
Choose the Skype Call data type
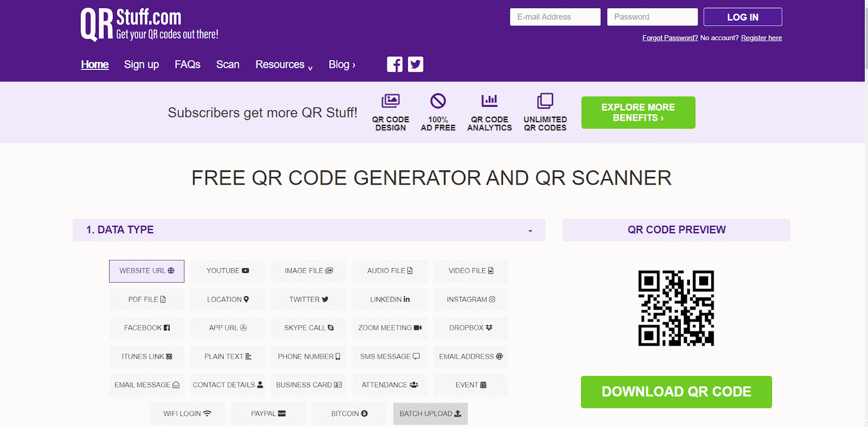[x=309, y=328]
